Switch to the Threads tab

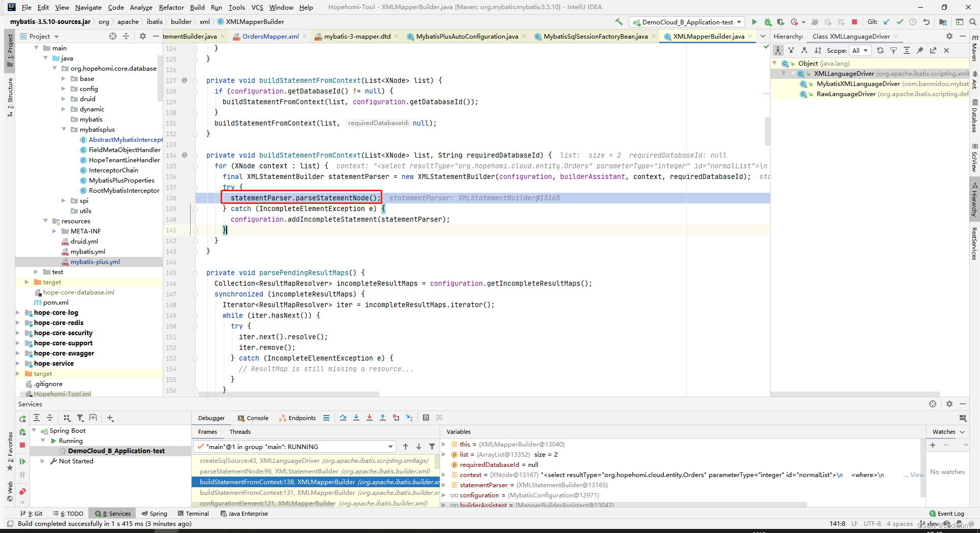[x=240, y=432]
